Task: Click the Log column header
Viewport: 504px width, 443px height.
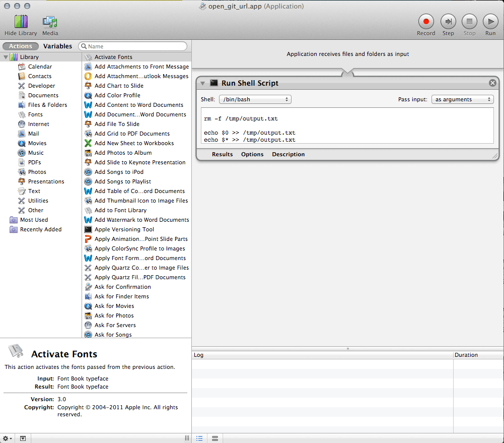Action: [322, 355]
